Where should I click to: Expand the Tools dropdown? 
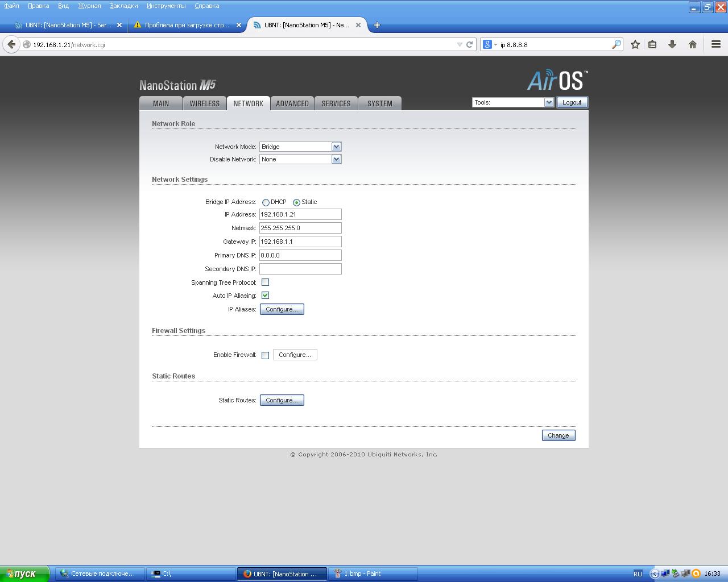[513, 102]
